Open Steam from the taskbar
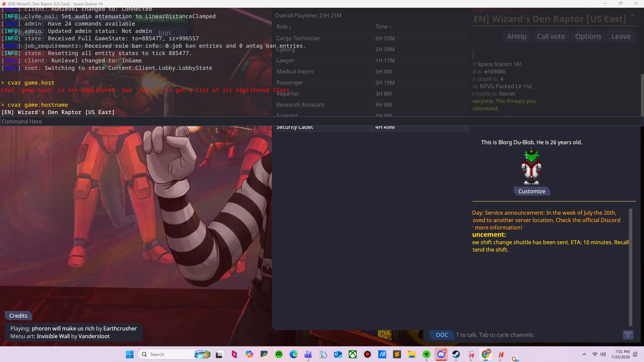 (x=456, y=354)
